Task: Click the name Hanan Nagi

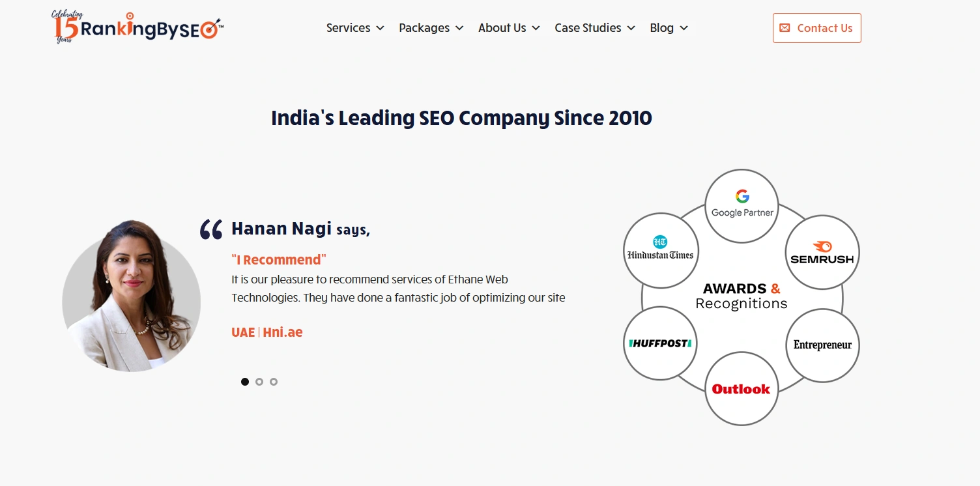Action: 281,229
